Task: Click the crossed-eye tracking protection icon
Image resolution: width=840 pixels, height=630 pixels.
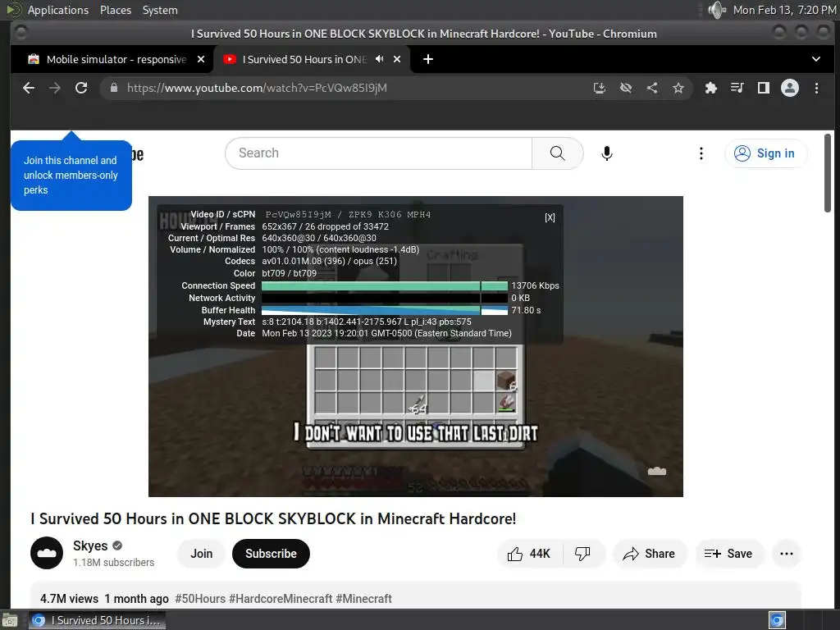Action: 626,88
